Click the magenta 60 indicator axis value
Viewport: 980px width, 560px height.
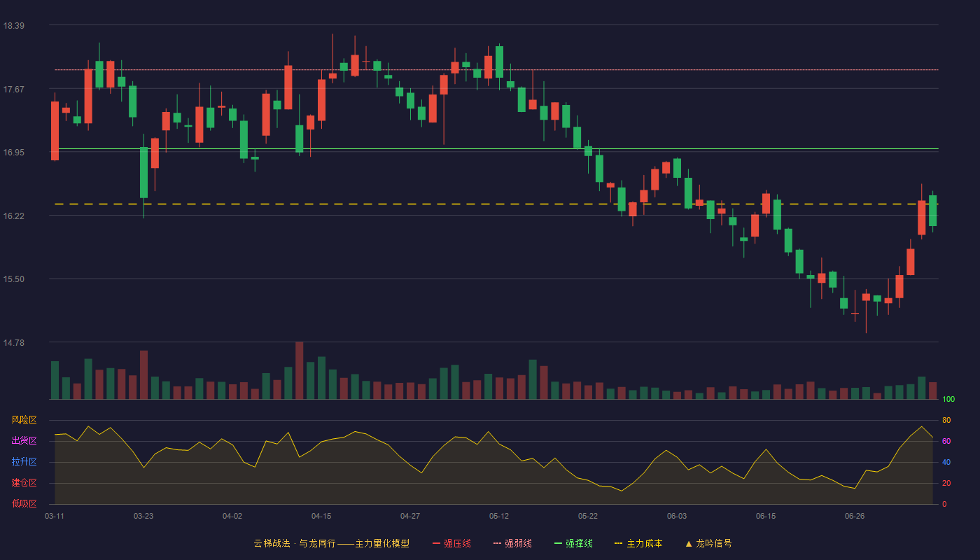click(946, 441)
